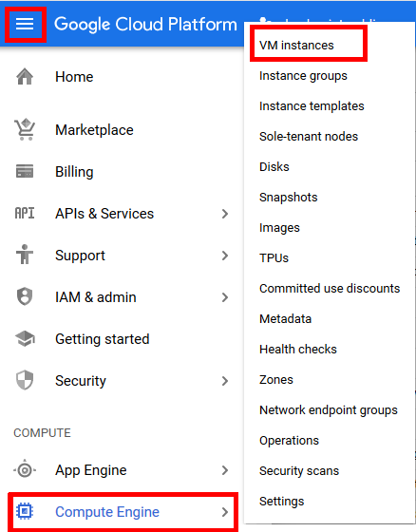Click the Compute Engine chip icon
This screenshot has height=532, width=416.
[x=25, y=511]
